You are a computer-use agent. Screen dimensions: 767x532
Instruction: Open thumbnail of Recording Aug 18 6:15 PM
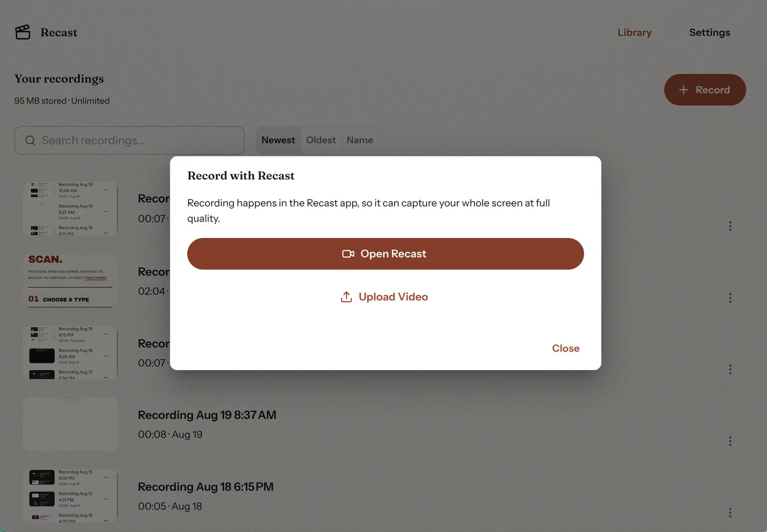(71, 496)
